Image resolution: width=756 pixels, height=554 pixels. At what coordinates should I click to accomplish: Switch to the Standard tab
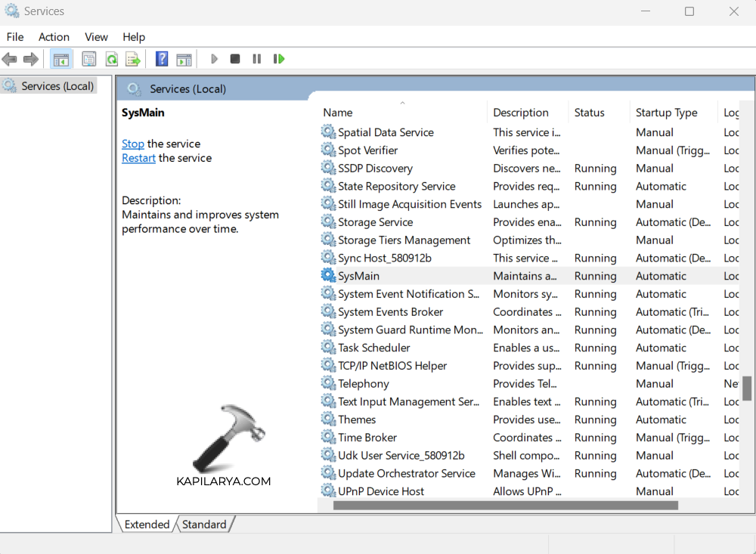tap(204, 524)
